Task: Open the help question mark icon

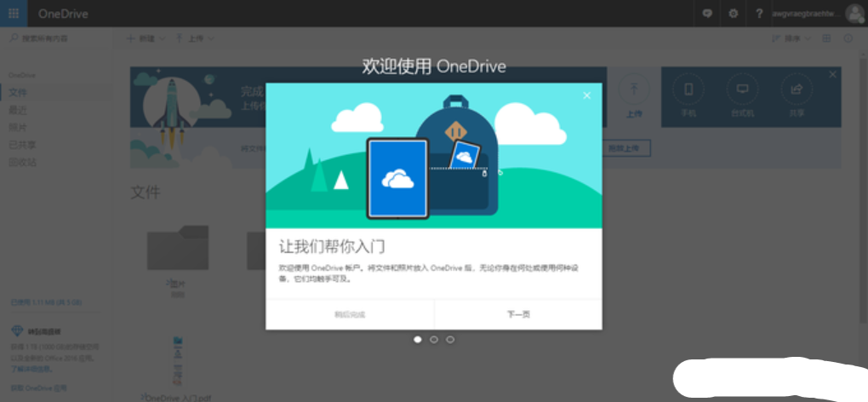Action: (759, 14)
